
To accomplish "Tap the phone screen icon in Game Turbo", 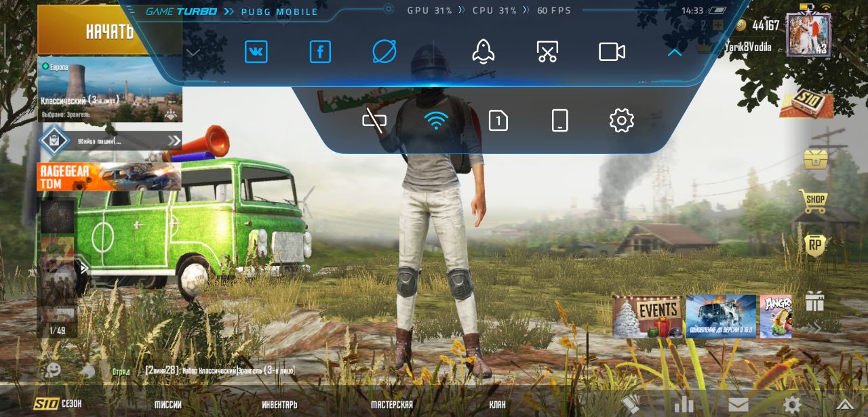I will [x=559, y=121].
